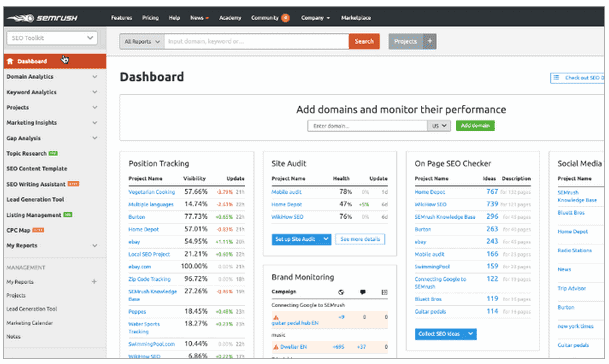The width and height of the screenshot is (609, 364).
Task: Click the grid icon in Brand Monitoring header
Action: [385, 292]
